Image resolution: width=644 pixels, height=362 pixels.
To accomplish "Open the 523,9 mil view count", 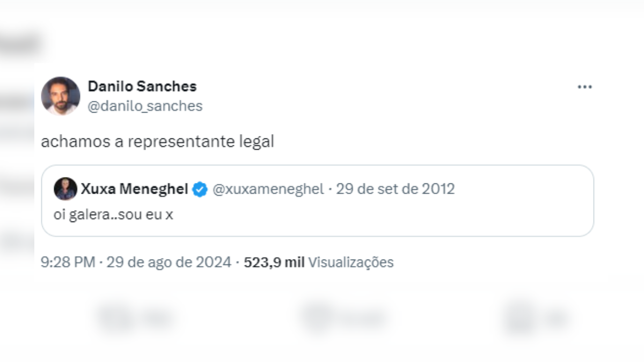I will point(274,262).
